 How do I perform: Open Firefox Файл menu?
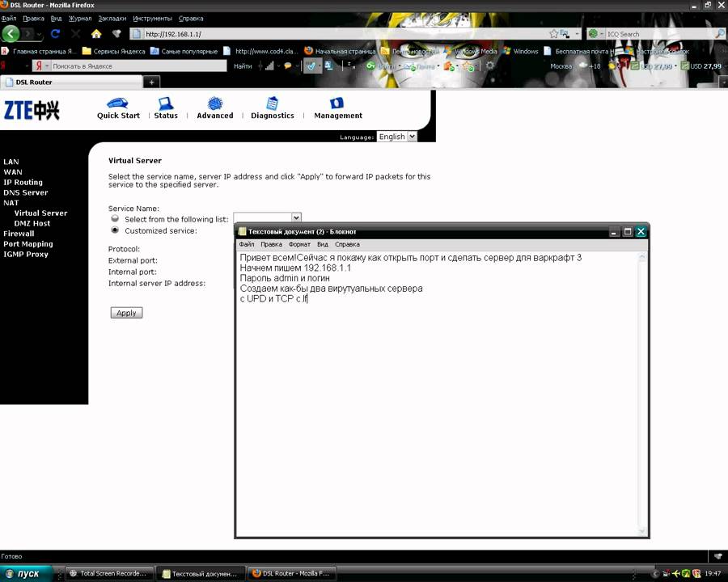(x=9, y=19)
